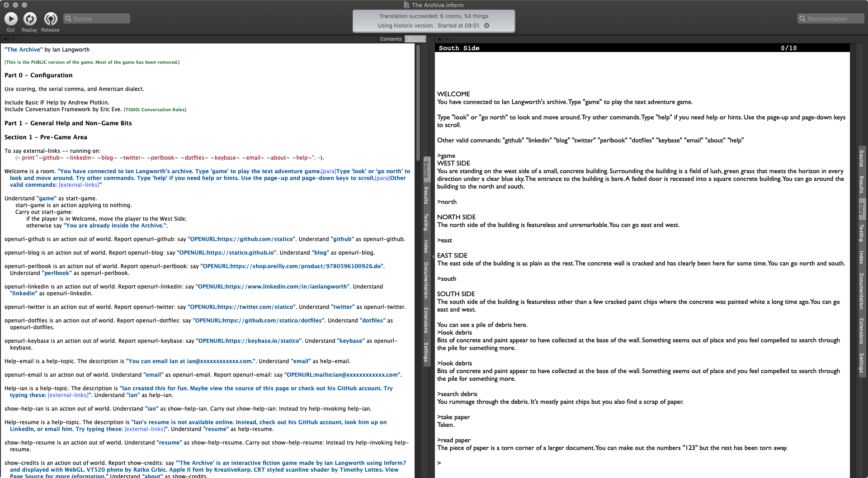Focus the Documentation search field
This screenshot has height=478, width=868.
tap(831, 19)
